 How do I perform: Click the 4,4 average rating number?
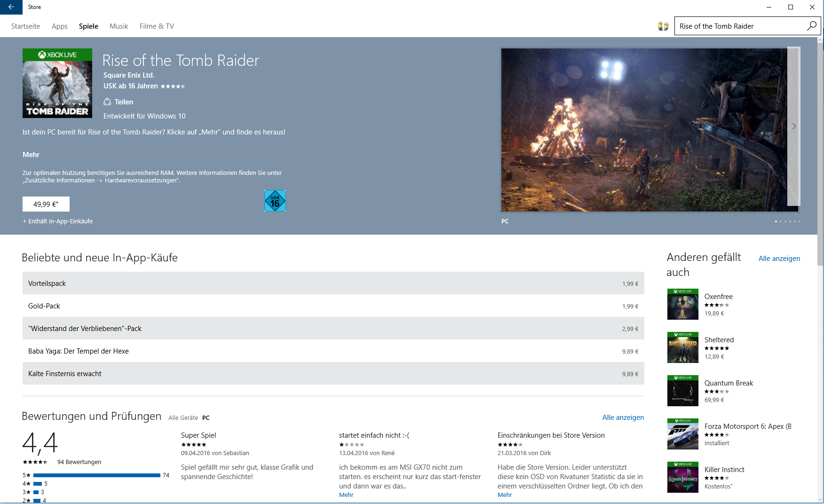(x=40, y=443)
